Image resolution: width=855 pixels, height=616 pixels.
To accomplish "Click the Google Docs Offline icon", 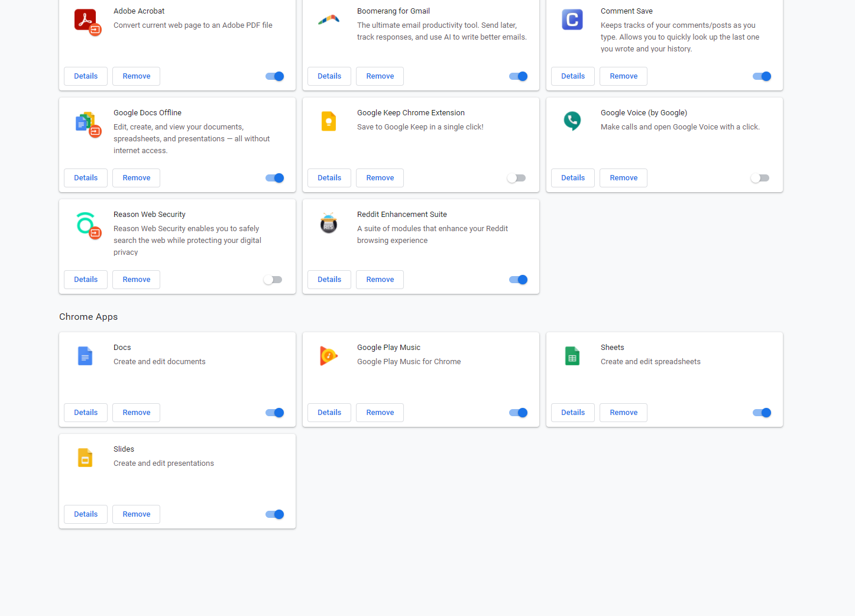I will (86, 122).
